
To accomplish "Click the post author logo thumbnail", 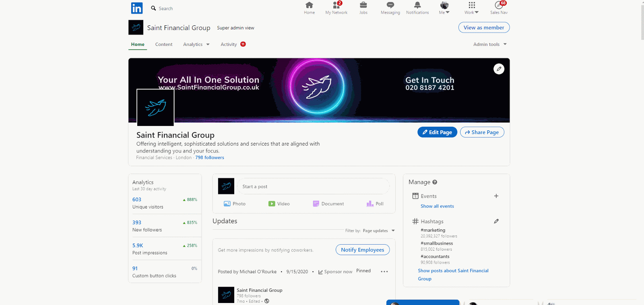I will (x=226, y=295).
